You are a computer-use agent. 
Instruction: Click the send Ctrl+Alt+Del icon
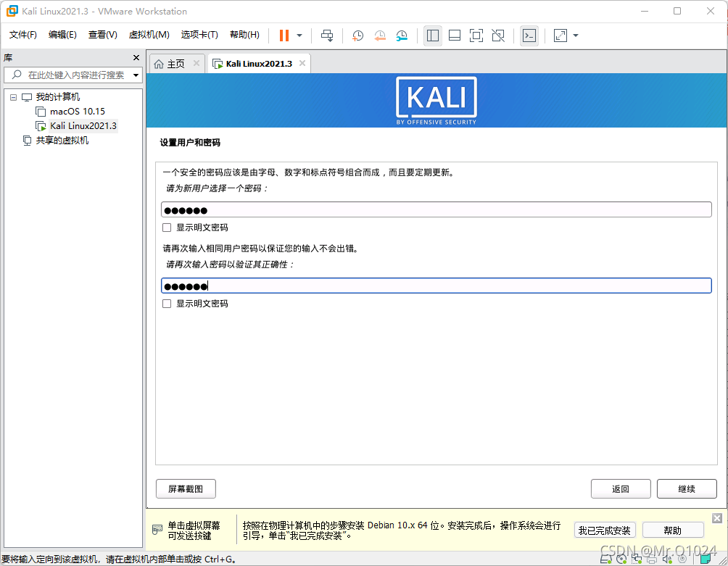click(327, 36)
